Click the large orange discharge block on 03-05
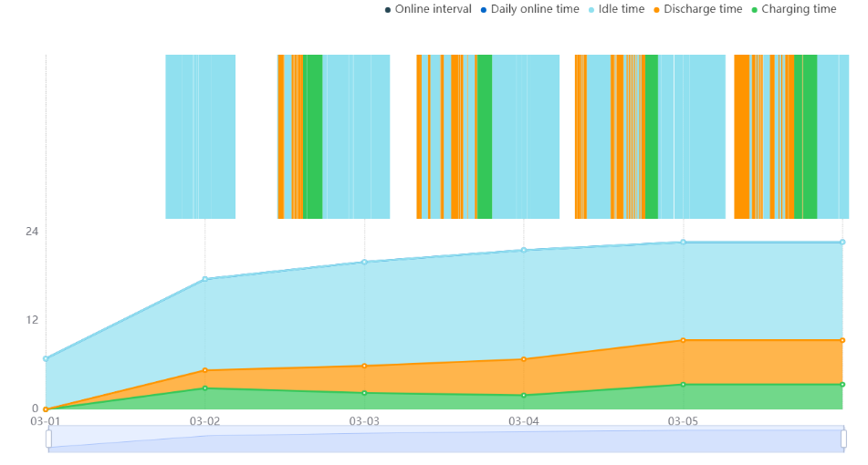Screen dimensions: 868x465 coord(741,137)
